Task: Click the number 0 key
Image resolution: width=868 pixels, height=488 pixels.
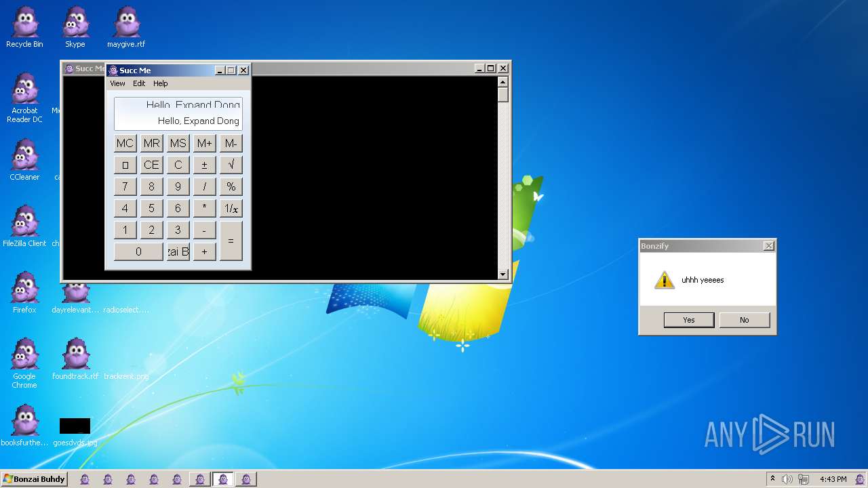Action: point(138,251)
